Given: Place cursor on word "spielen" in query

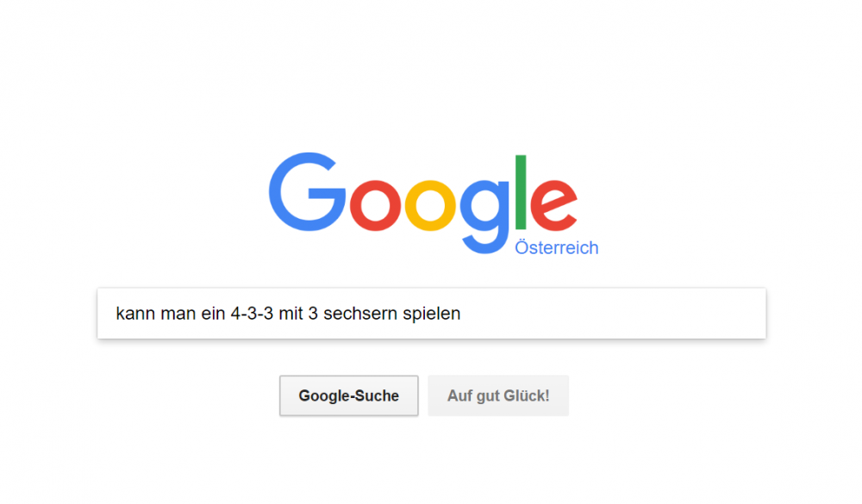Looking at the screenshot, I should click(x=432, y=314).
